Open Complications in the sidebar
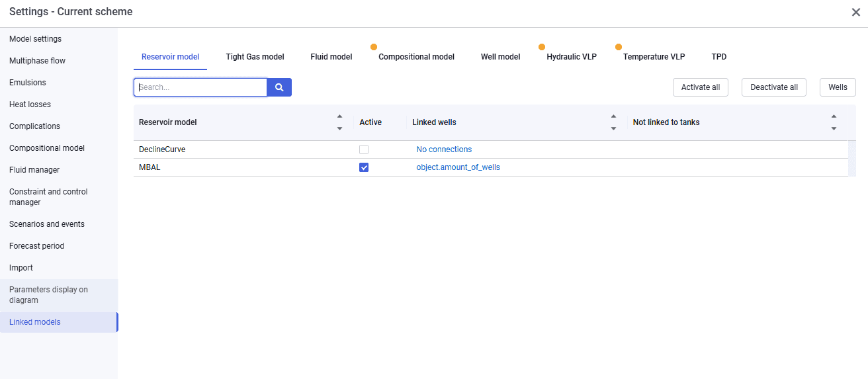This screenshot has width=868, height=379. (x=59, y=126)
